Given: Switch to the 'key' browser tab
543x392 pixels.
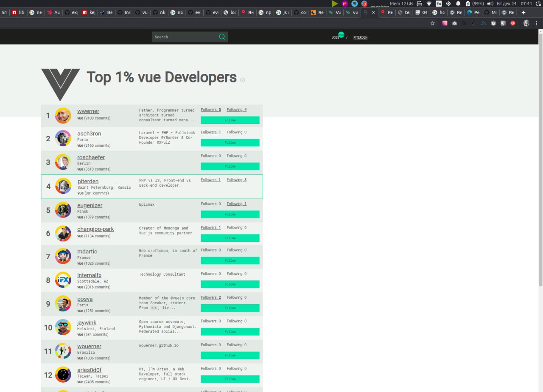Looking at the screenshot, I should pyautogui.click(x=89, y=12).
